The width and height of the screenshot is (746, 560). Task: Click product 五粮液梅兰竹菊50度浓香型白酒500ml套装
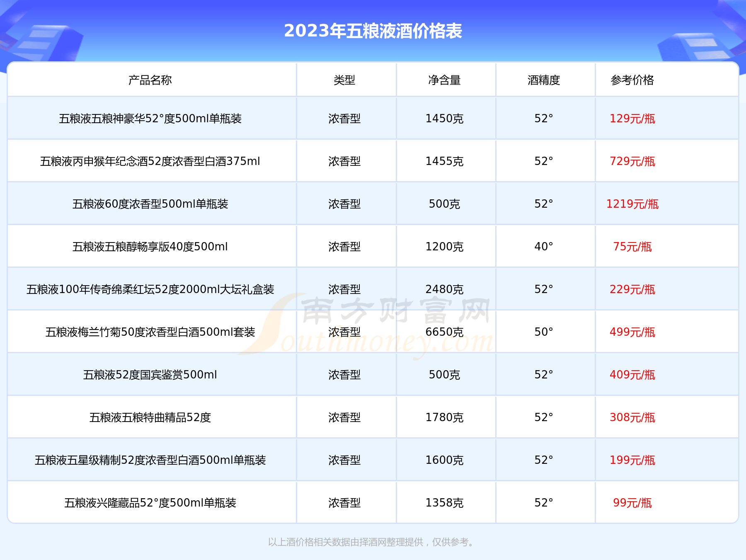[x=150, y=332]
